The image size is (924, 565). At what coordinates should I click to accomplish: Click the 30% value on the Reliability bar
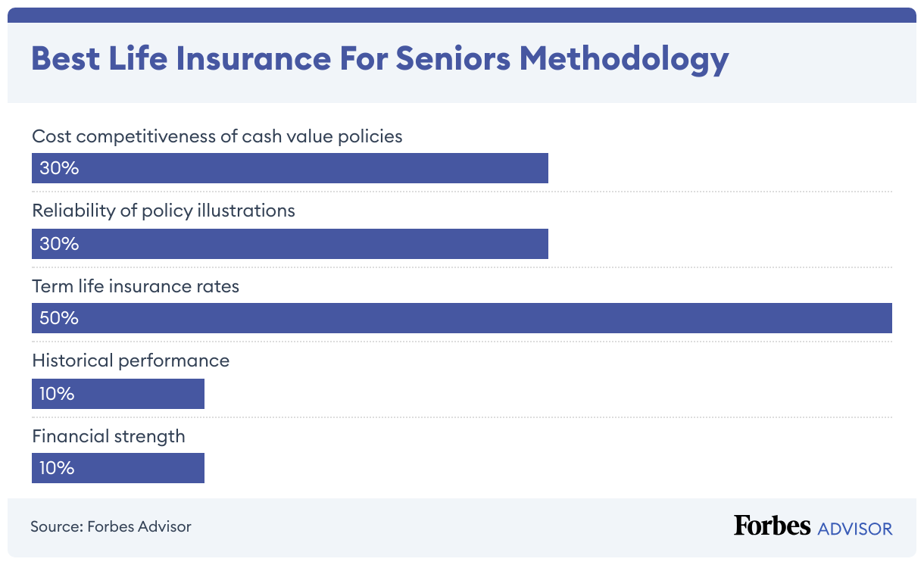[x=59, y=244]
